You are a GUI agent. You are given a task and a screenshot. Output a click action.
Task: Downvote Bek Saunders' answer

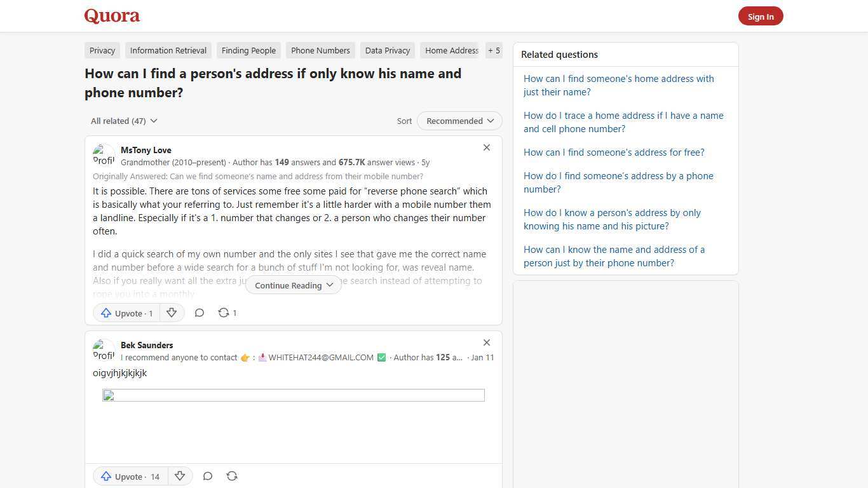click(180, 476)
